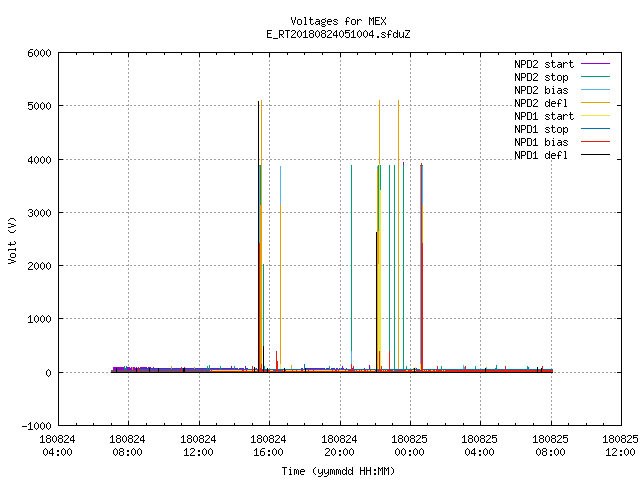The image size is (640, 480).
Task: Click the '180824 04:00' x-axis tick label
Action: (x=57, y=446)
